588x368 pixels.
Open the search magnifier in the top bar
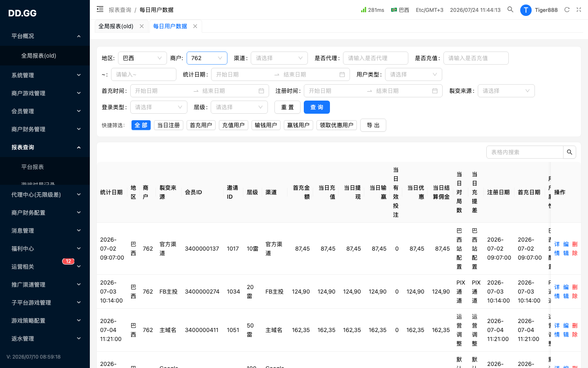tap(510, 9)
